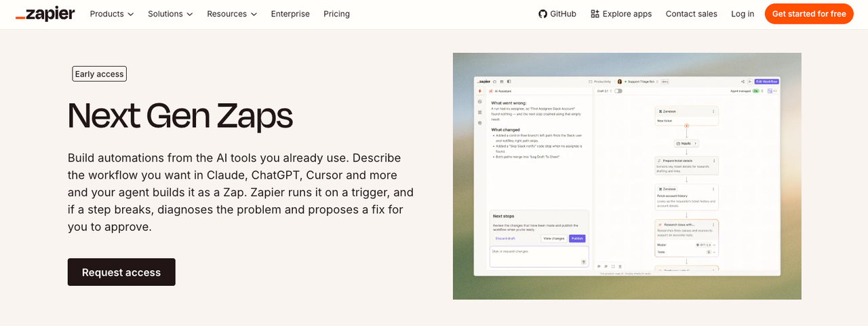Click the Ask or request changes field
The height and width of the screenshot is (326, 868).
point(539,256)
